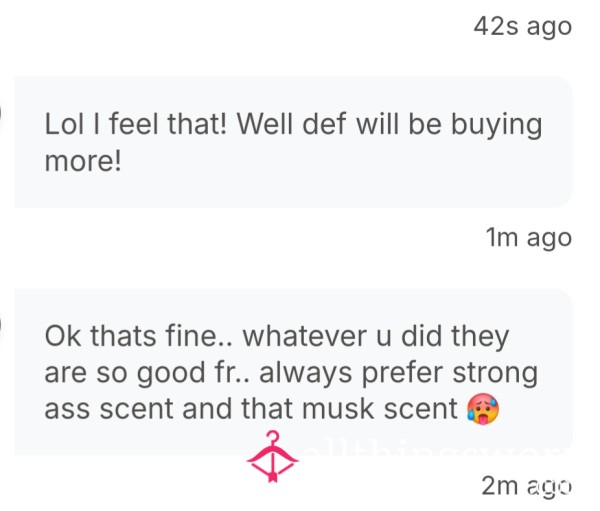Click the word "more!" in first message
Viewport: 600px width, 511px height.
83,161
